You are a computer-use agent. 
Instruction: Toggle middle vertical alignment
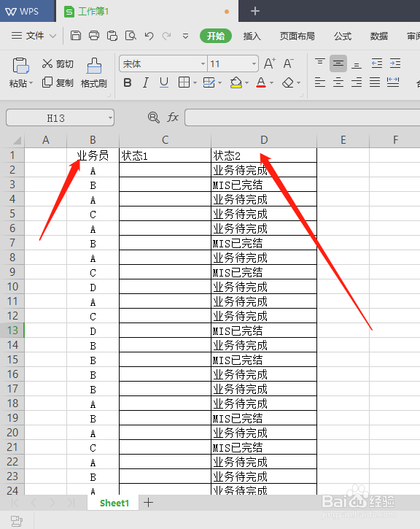pyautogui.click(x=338, y=63)
